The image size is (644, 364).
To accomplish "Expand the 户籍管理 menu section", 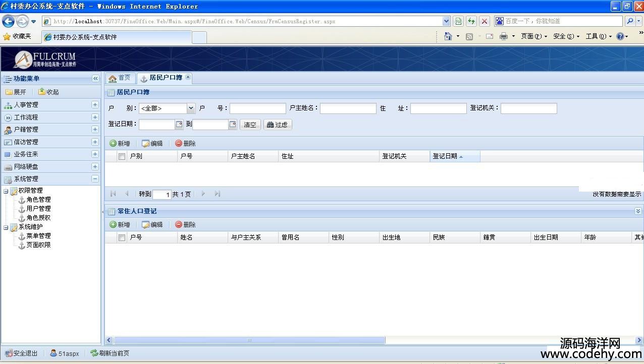I will coord(95,130).
